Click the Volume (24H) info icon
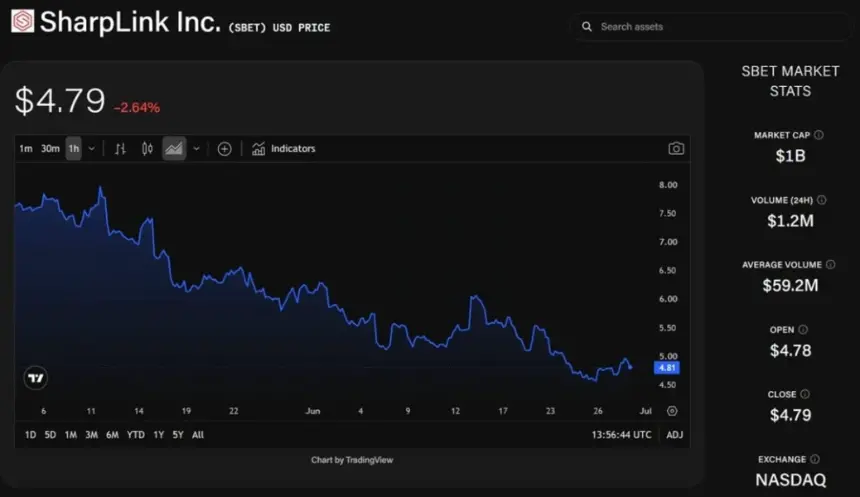Image resolution: width=860 pixels, height=497 pixels. (822, 200)
